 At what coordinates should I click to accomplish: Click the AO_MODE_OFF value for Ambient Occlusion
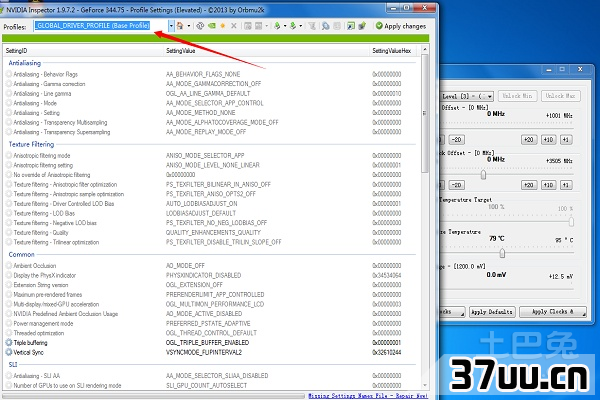(185, 266)
